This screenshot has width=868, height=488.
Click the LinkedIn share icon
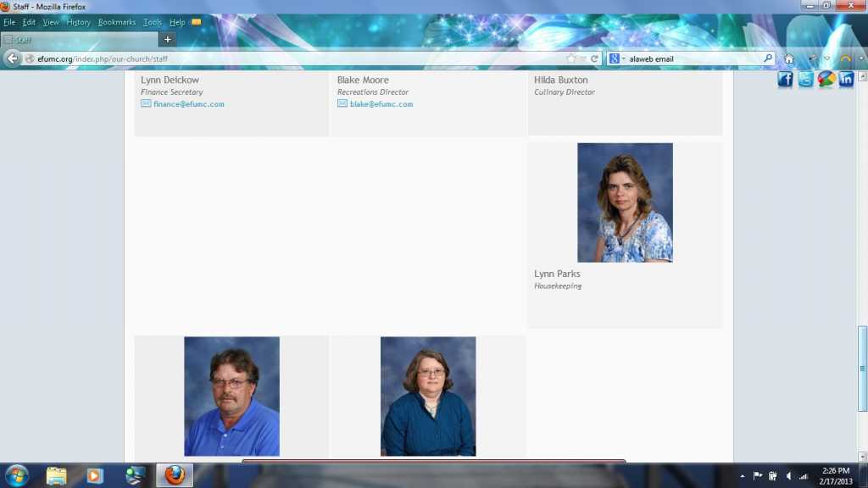846,80
